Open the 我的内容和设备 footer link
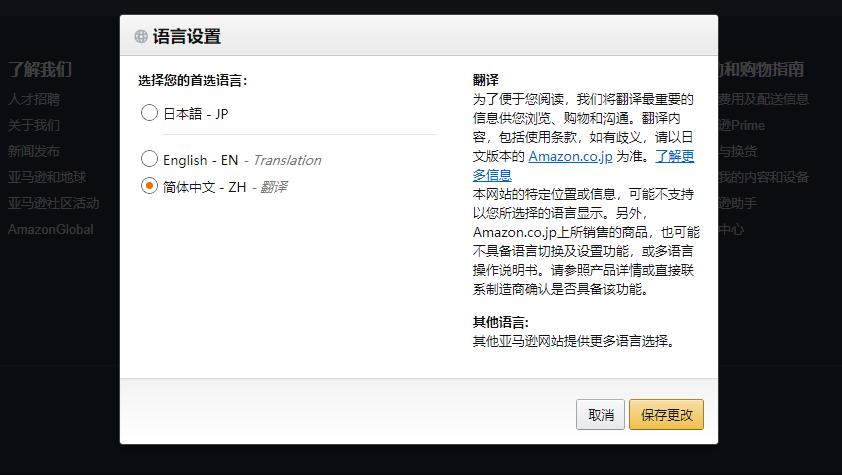842x475 pixels. pos(764,177)
